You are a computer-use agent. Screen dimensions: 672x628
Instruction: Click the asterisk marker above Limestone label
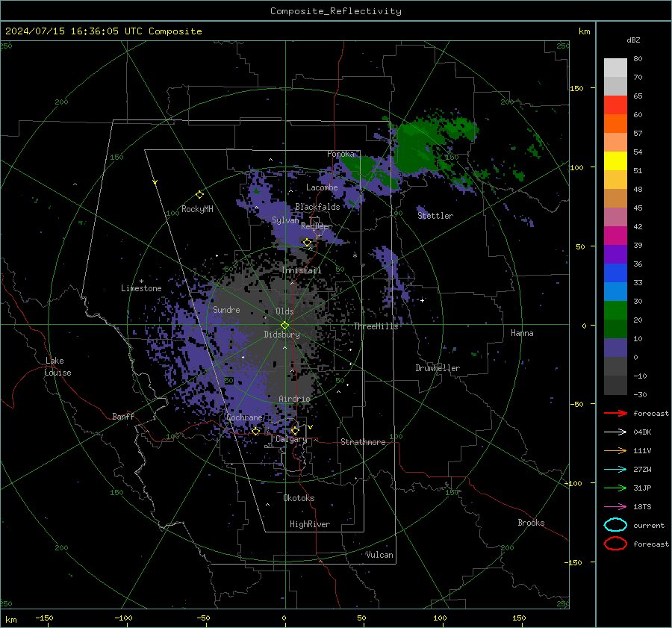[141, 282]
